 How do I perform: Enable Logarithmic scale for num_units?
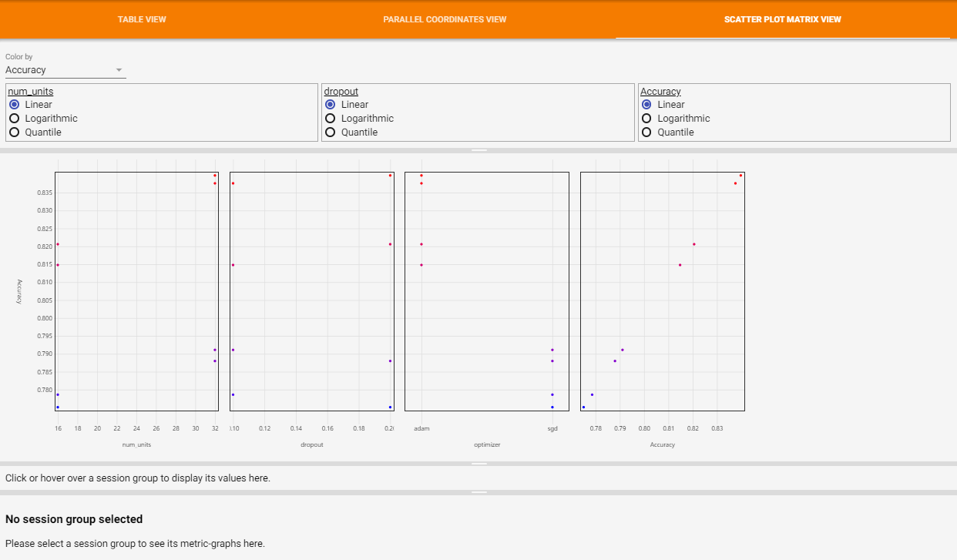[13, 118]
